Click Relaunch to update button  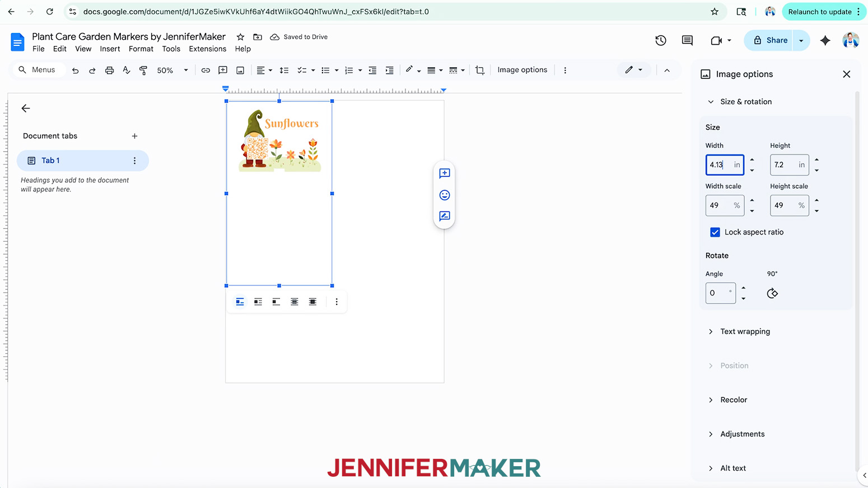coord(823,12)
